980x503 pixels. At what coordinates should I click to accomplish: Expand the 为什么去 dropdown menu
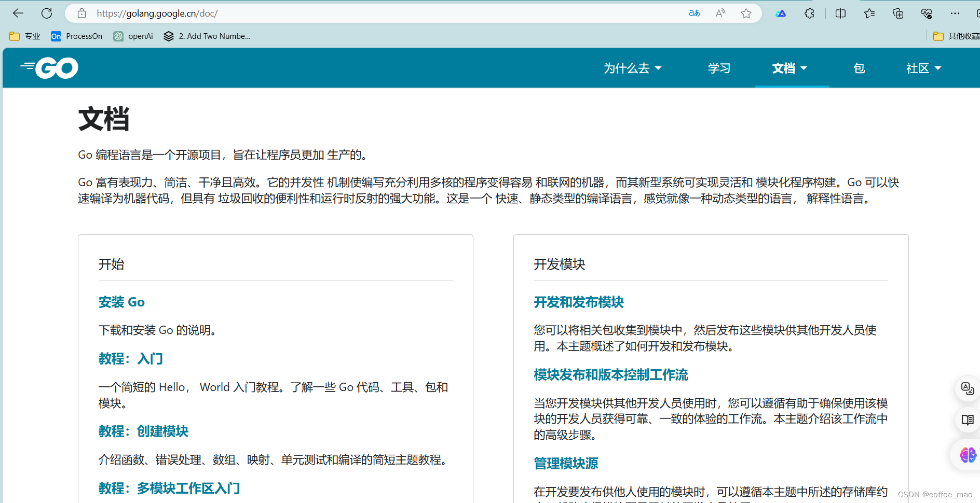tap(633, 68)
